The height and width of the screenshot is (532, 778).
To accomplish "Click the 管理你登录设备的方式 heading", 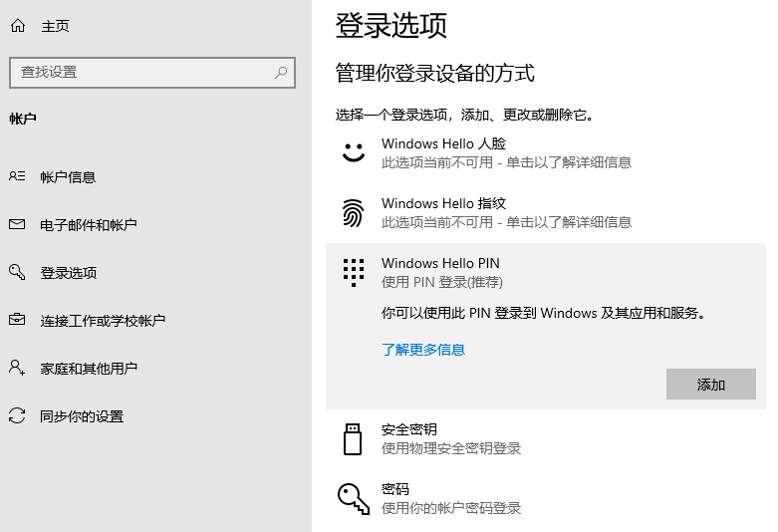I will (435, 73).
